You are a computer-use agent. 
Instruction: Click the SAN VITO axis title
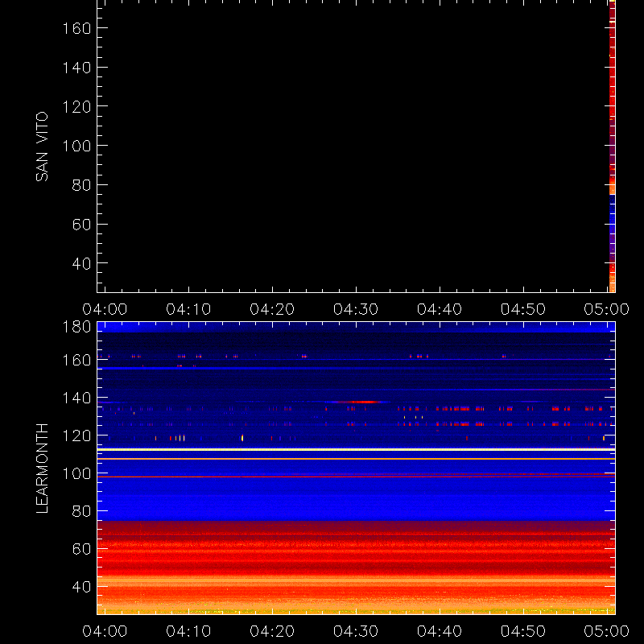42,147
